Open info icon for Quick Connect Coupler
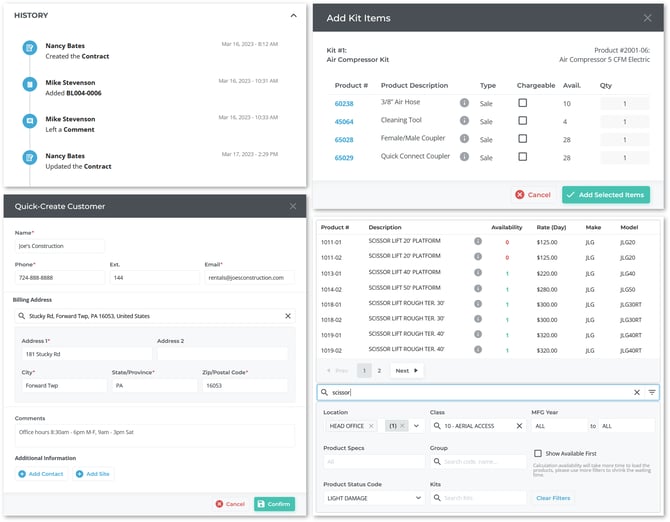Image resolution: width=670 pixels, height=522 pixels. (464, 157)
